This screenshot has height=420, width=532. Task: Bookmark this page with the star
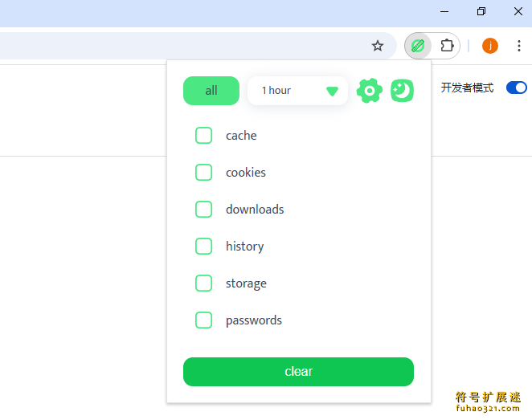click(377, 46)
